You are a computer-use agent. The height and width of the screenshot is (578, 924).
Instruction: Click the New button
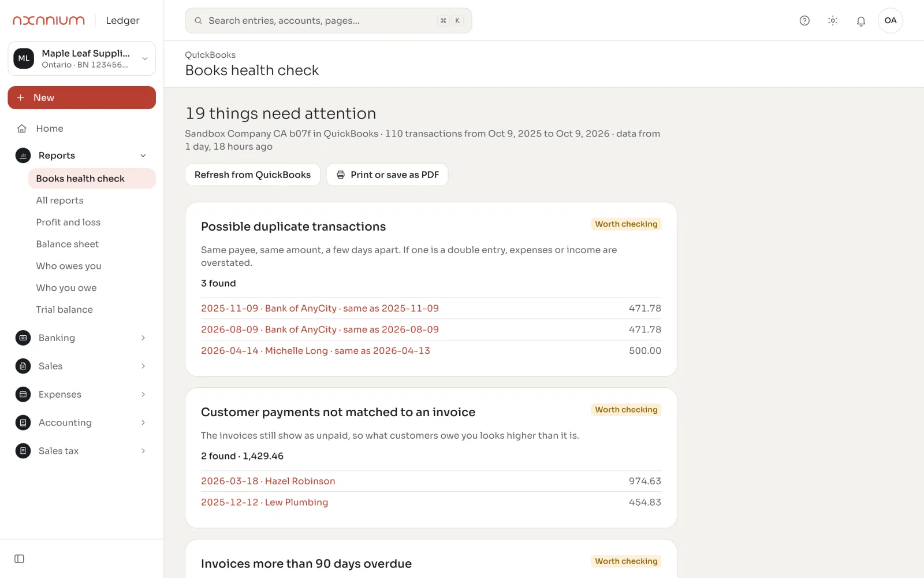coord(81,98)
